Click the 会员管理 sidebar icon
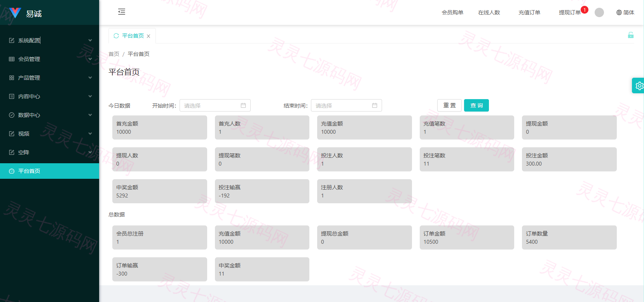This screenshot has width=644, height=302. [x=12, y=59]
